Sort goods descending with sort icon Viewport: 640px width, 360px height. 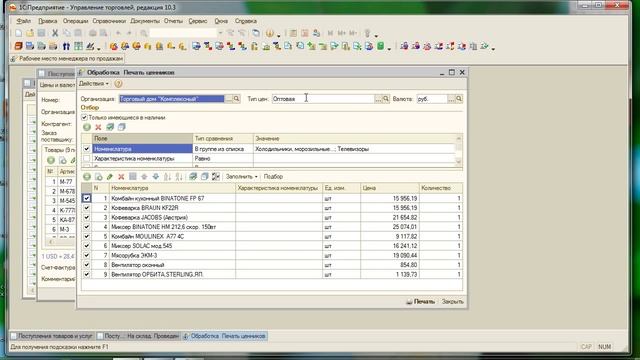tap(179, 176)
